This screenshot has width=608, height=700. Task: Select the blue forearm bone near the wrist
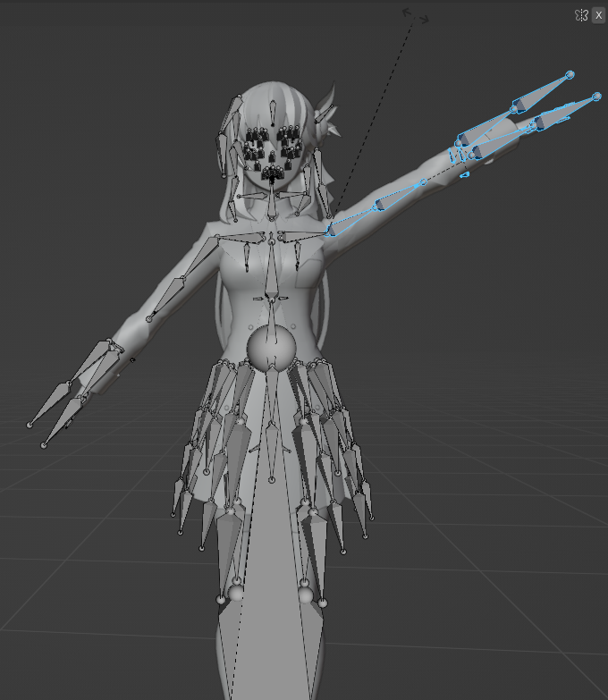(418, 185)
